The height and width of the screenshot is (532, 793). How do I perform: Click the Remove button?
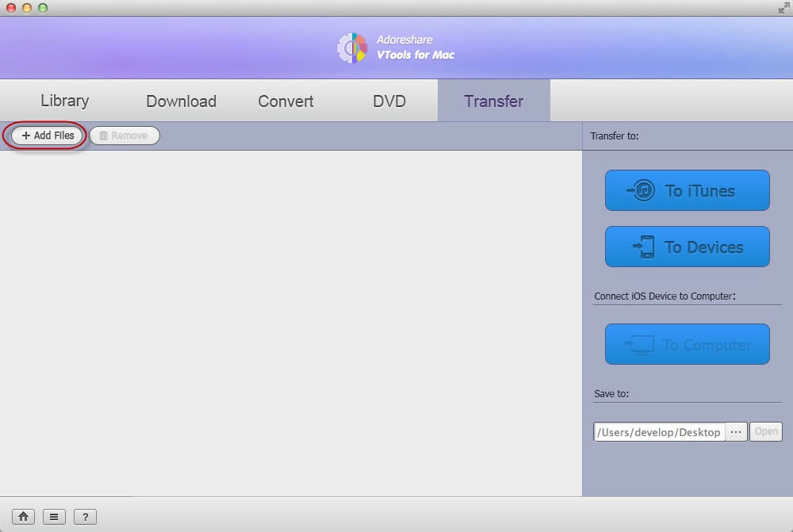(125, 136)
